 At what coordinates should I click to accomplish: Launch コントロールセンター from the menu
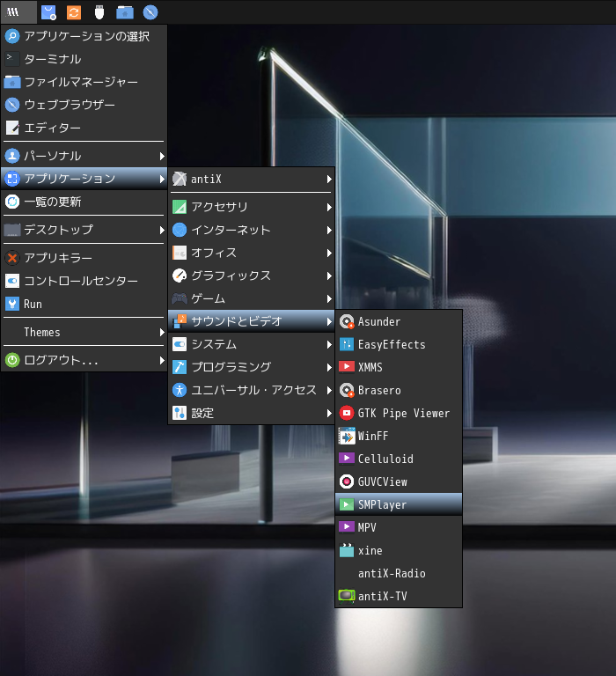tap(81, 281)
